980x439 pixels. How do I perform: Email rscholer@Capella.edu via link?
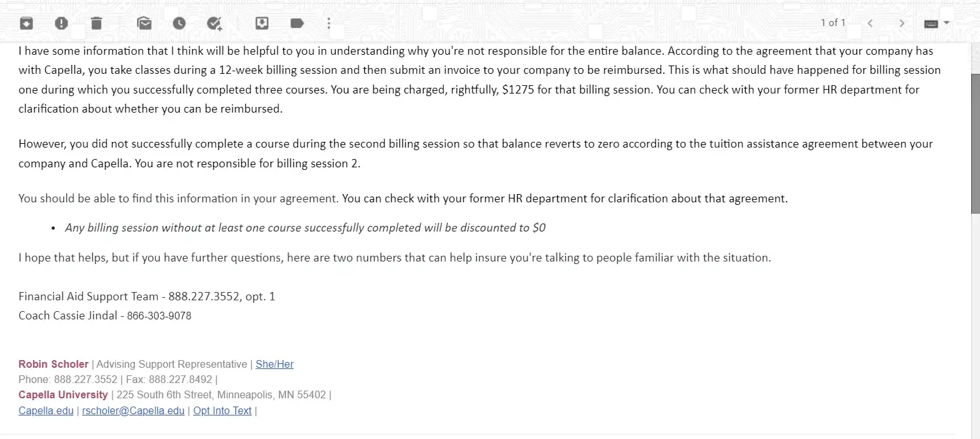pyautogui.click(x=133, y=411)
